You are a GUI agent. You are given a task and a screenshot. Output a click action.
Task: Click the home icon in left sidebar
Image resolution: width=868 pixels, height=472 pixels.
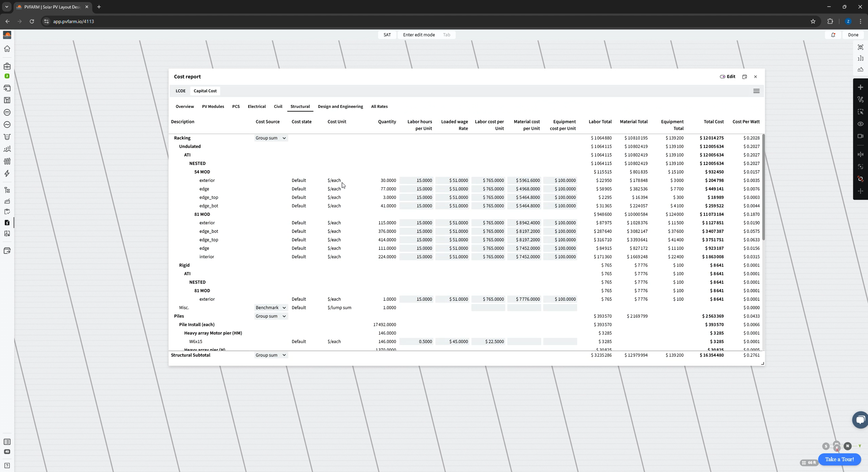point(7,49)
